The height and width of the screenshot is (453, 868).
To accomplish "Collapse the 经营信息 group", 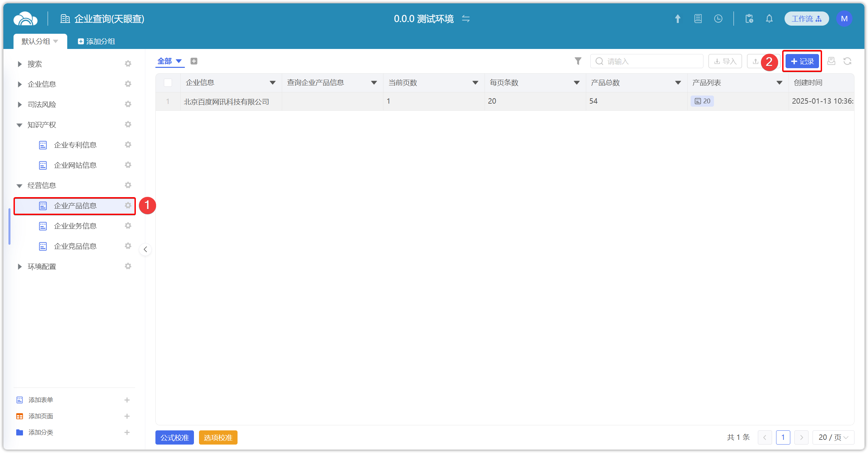I will tap(20, 186).
